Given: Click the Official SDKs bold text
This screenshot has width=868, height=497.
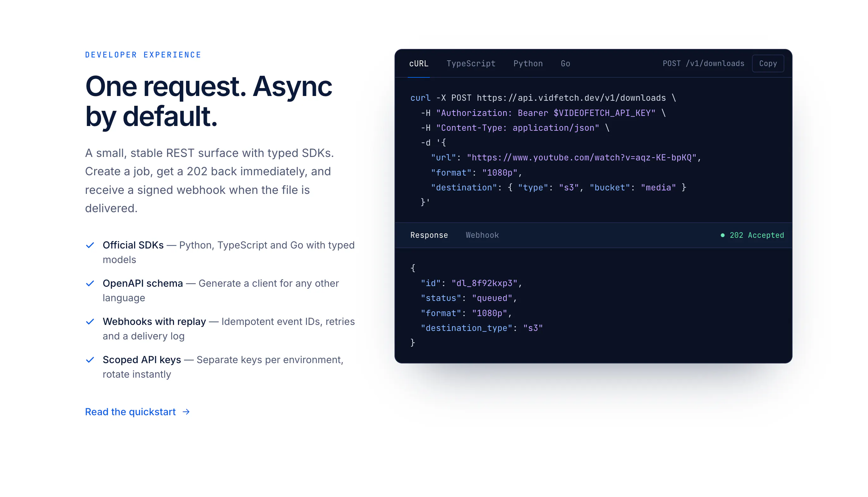Looking at the screenshot, I should pyautogui.click(x=133, y=245).
